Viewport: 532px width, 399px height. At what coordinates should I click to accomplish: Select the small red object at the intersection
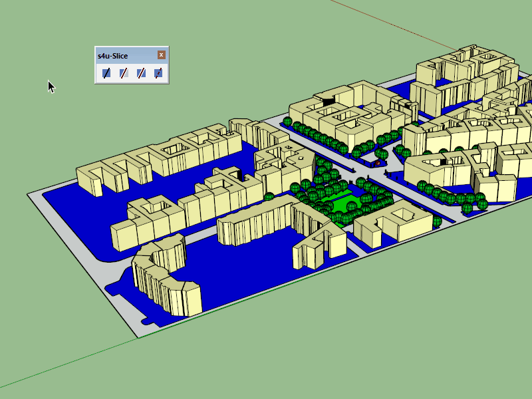coord(378,162)
